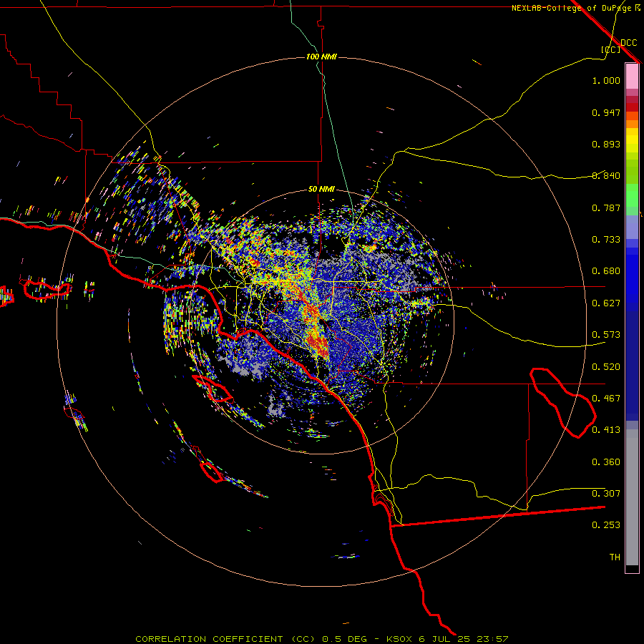Screen dimensions: 644x644
Task: Pick the black TH segment of color bar
Action: click(632, 568)
